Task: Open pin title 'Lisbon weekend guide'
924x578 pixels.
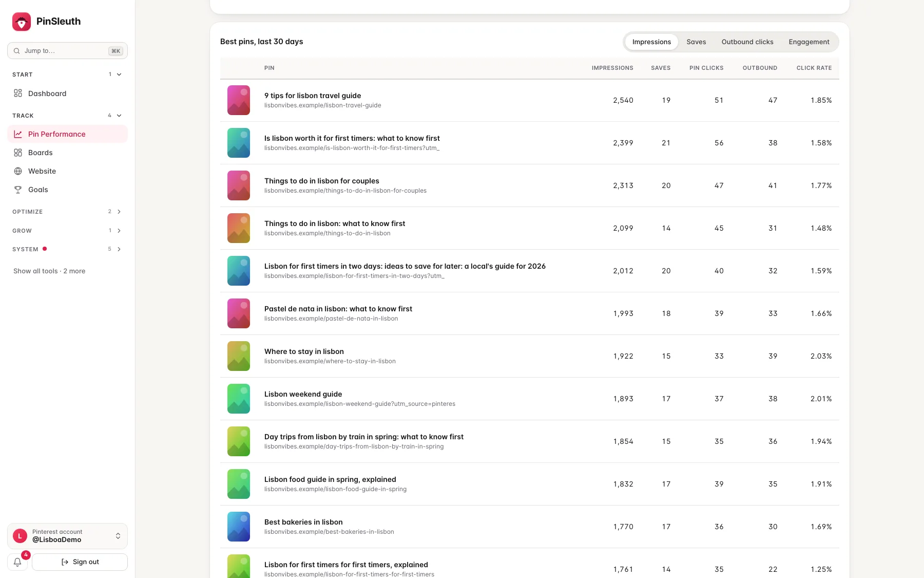Action: click(303, 394)
